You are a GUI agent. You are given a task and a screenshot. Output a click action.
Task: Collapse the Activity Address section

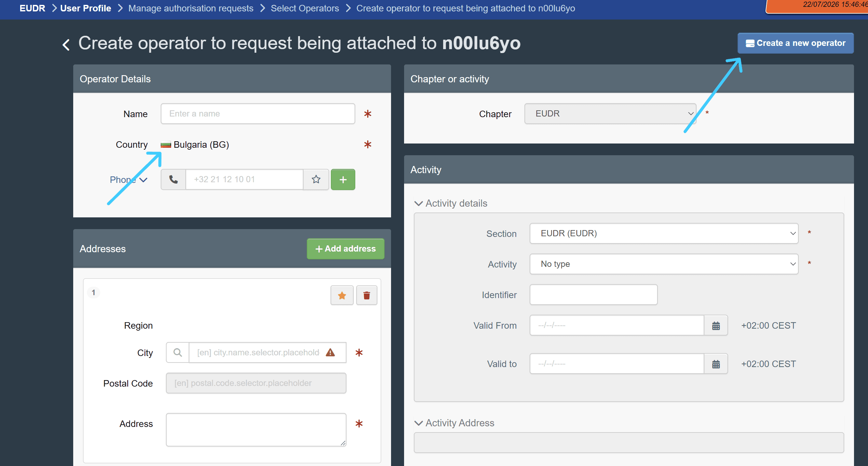(454, 423)
